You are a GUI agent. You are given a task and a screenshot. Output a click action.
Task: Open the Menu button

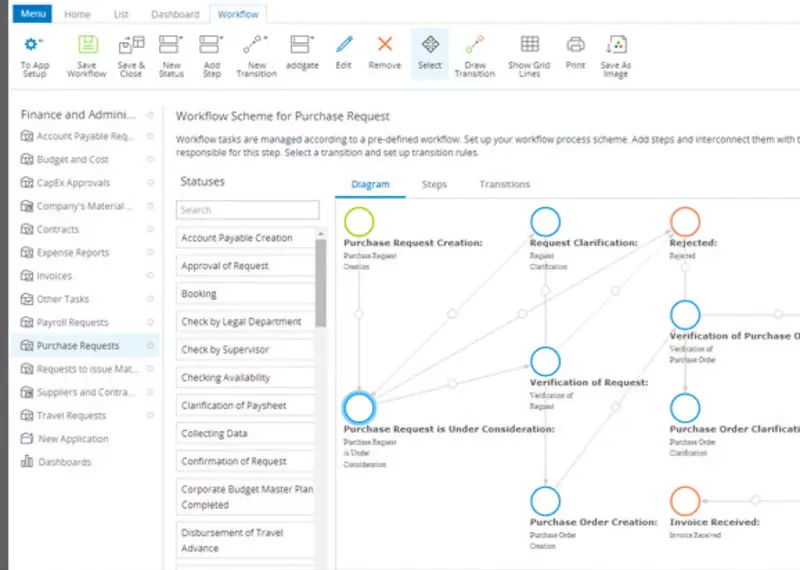pos(32,14)
